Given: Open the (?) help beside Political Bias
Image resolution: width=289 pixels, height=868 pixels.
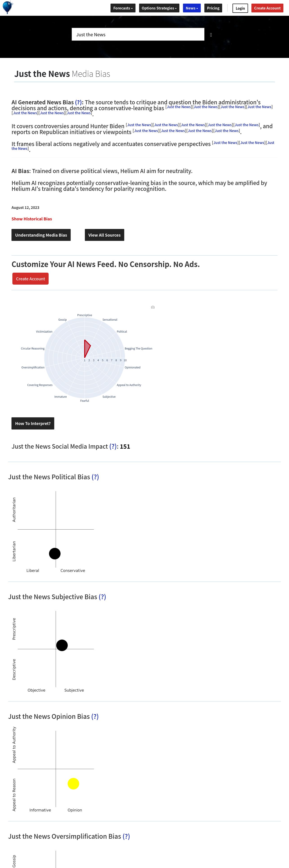Looking at the screenshot, I should (x=95, y=477).
